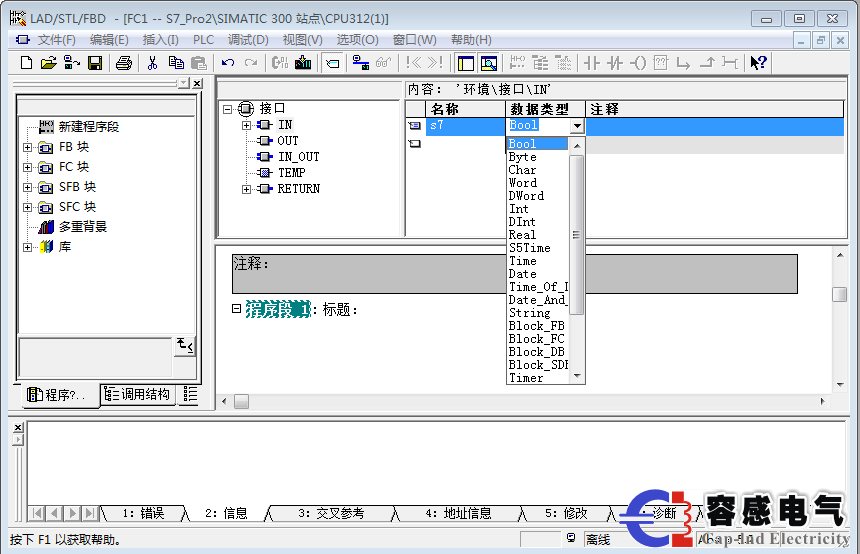Click the s7 name cell
The height and width of the screenshot is (554, 860).
[x=465, y=126]
